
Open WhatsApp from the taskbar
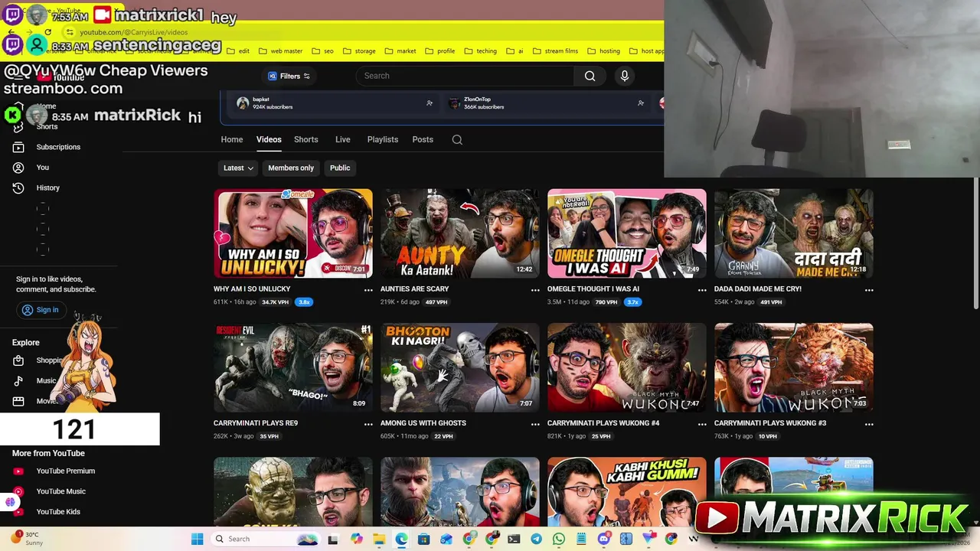coord(559,539)
